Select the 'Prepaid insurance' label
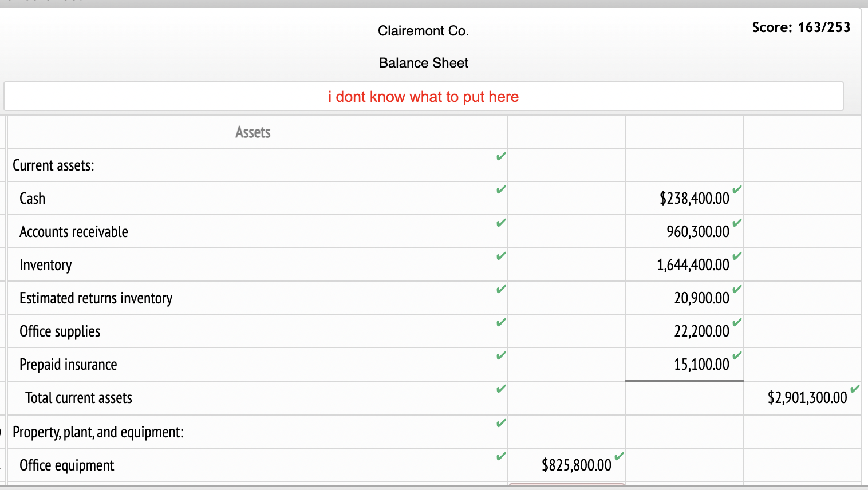The image size is (868, 490). pos(68,365)
